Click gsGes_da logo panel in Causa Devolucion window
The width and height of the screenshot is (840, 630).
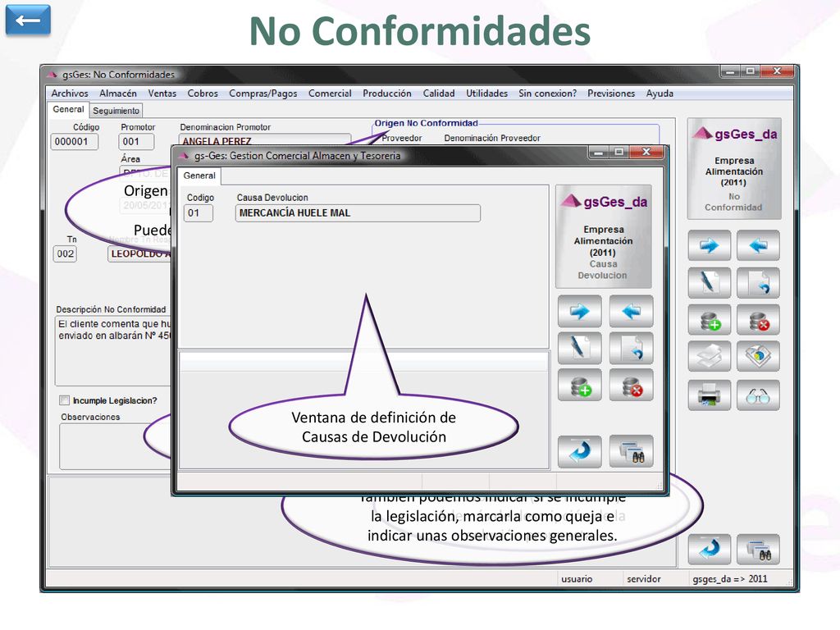[604, 237]
